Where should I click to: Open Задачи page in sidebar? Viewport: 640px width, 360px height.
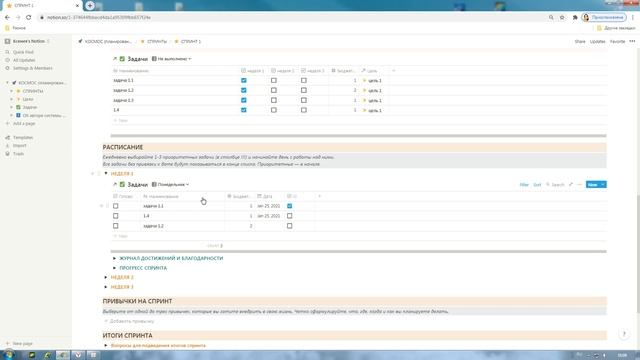pyautogui.click(x=29, y=107)
